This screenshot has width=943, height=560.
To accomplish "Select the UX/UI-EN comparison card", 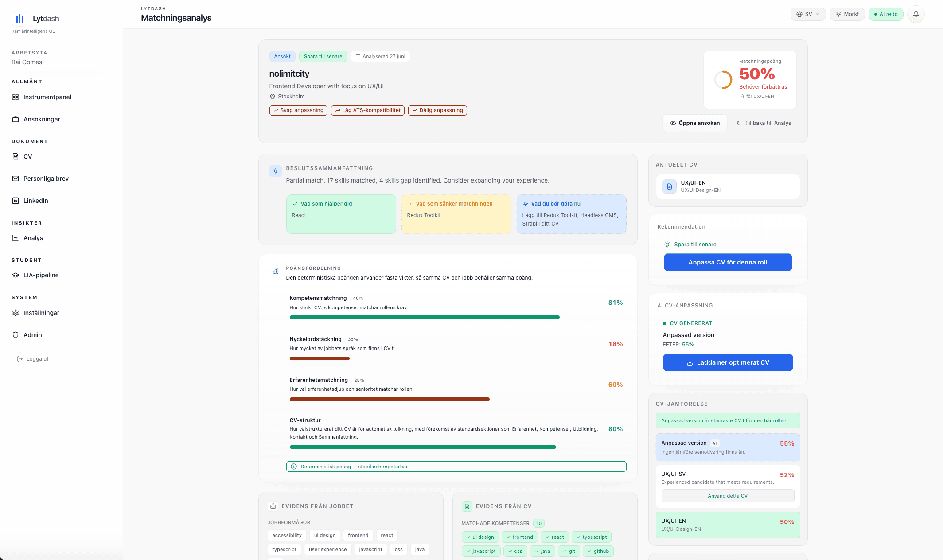I will point(728,525).
